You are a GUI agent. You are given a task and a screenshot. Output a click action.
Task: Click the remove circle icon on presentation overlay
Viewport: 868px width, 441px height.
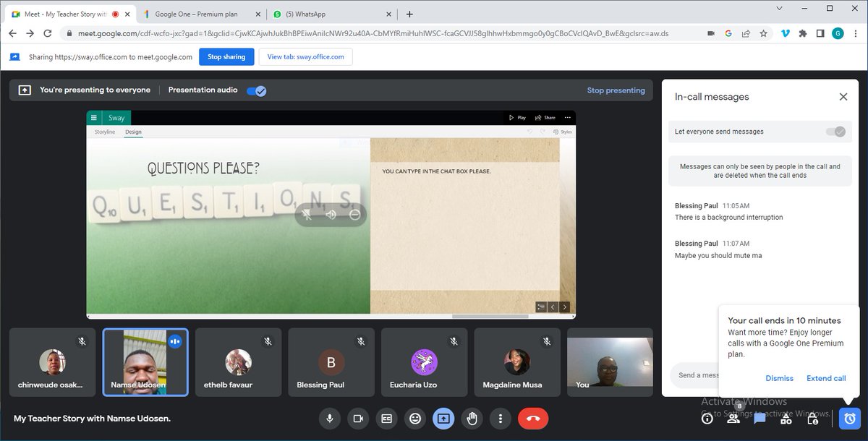coord(354,215)
